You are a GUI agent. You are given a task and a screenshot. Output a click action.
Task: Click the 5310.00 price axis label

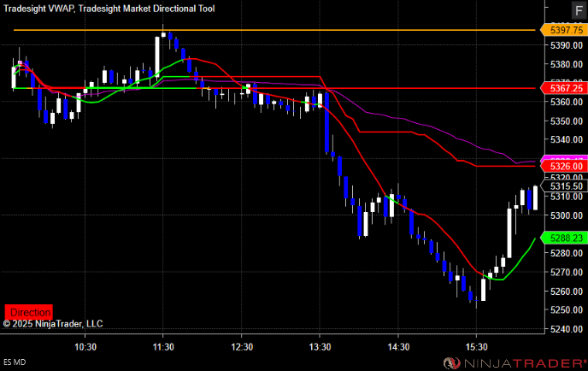pyautogui.click(x=567, y=197)
